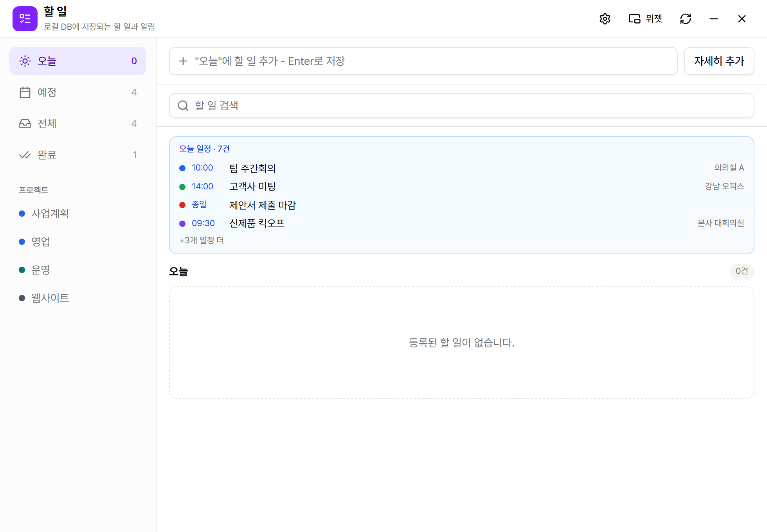Click the 0건 count badge
Screen dimensions: 767x532
coord(742,271)
